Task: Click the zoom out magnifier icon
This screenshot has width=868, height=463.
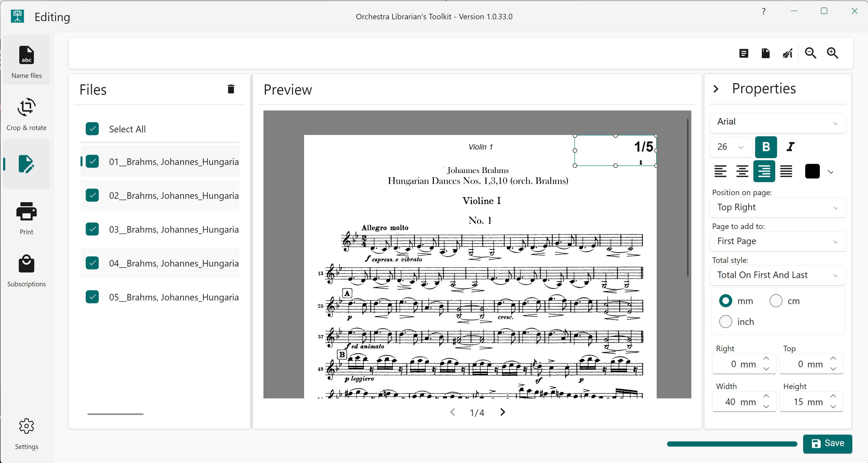Action: 810,53
